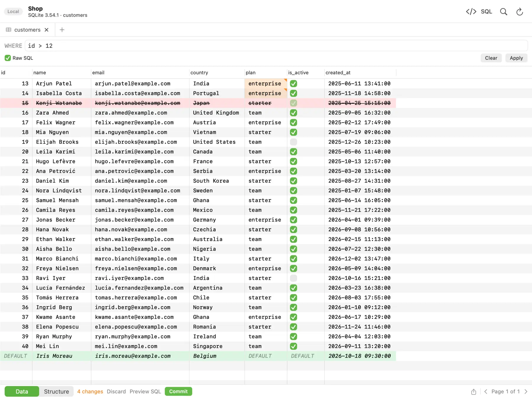
Task: Toggle the Raw SQL checkbox
Action: [x=8, y=58]
